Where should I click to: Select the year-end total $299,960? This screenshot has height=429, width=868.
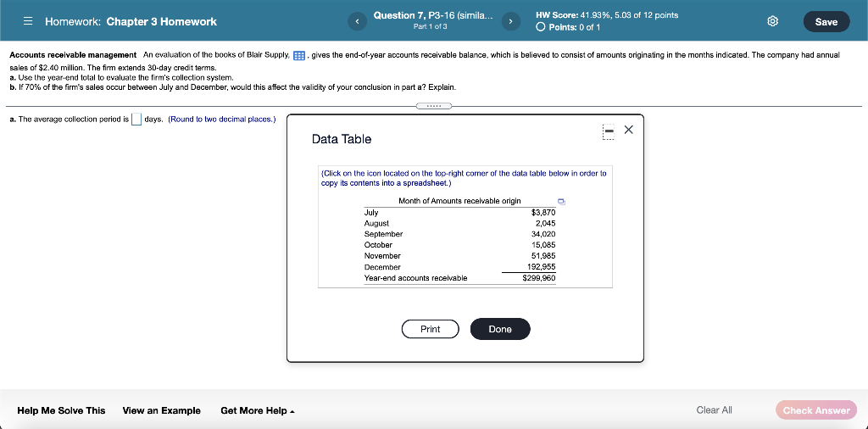coord(539,278)
